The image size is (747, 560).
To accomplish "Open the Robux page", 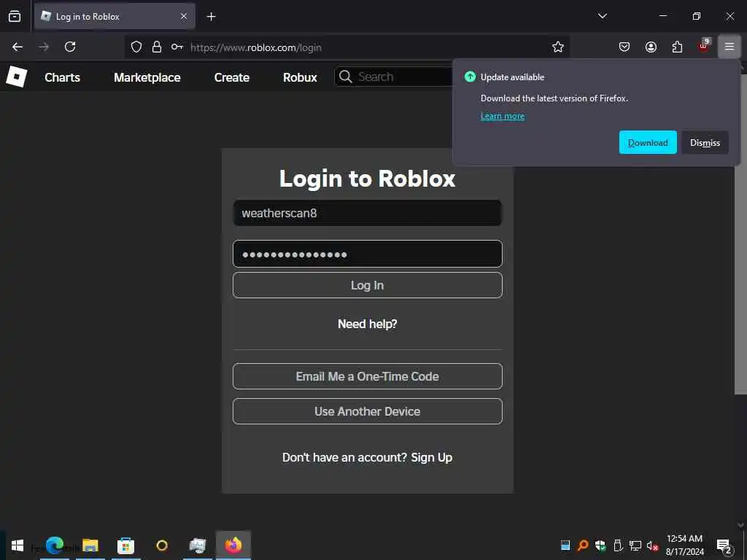I will 300,77.
